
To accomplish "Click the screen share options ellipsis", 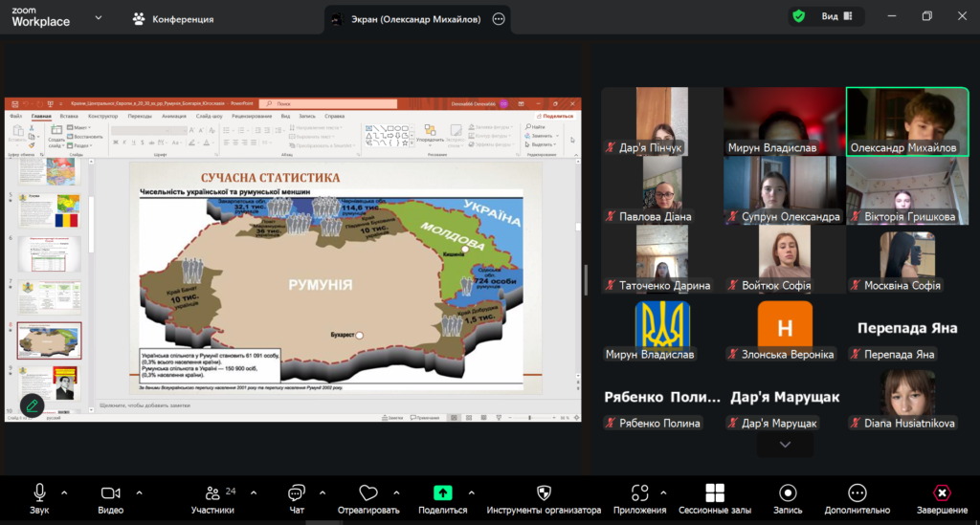I will (x=498, y=19).
